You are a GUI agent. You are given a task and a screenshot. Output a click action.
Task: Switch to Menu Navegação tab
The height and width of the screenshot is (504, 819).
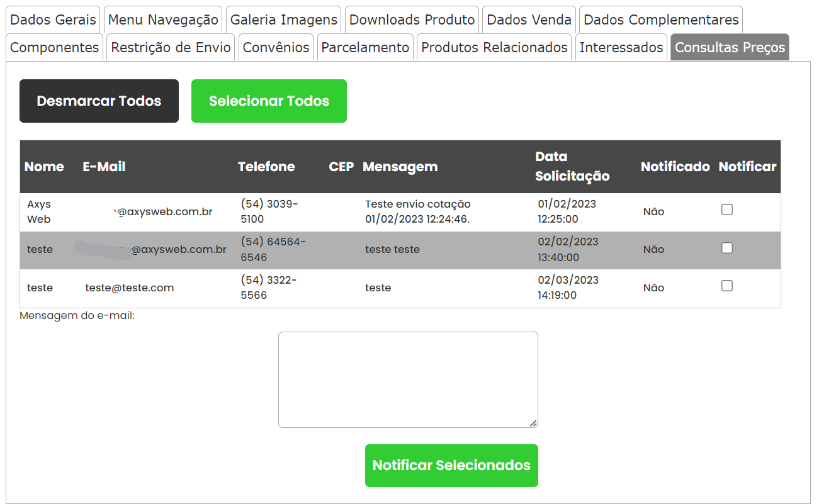[x=163, y=20]
